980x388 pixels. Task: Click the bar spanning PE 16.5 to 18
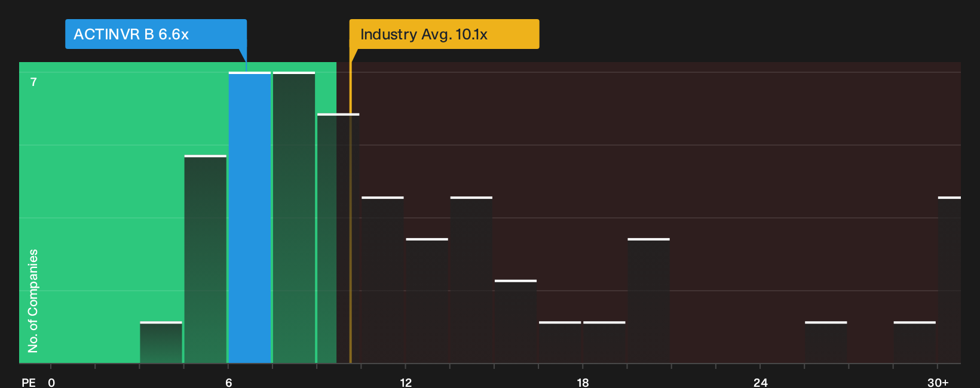[560, 343]
